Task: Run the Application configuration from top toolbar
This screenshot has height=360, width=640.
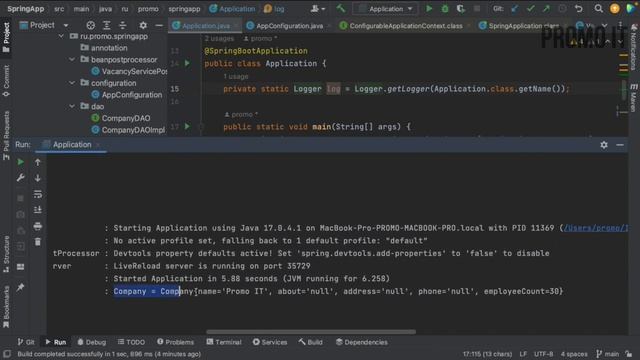Action: [x=429, y=9]
